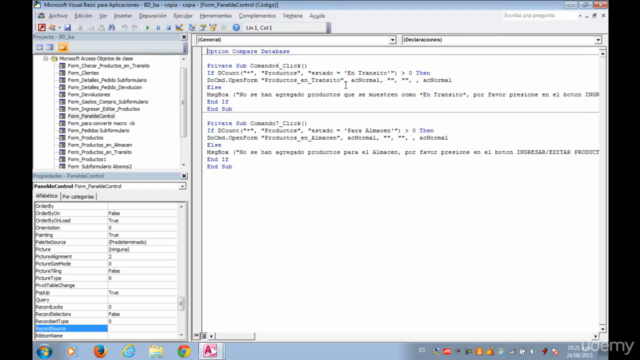Click the Paste toolbar icon
640x360 pixels.
coord(101,28)
